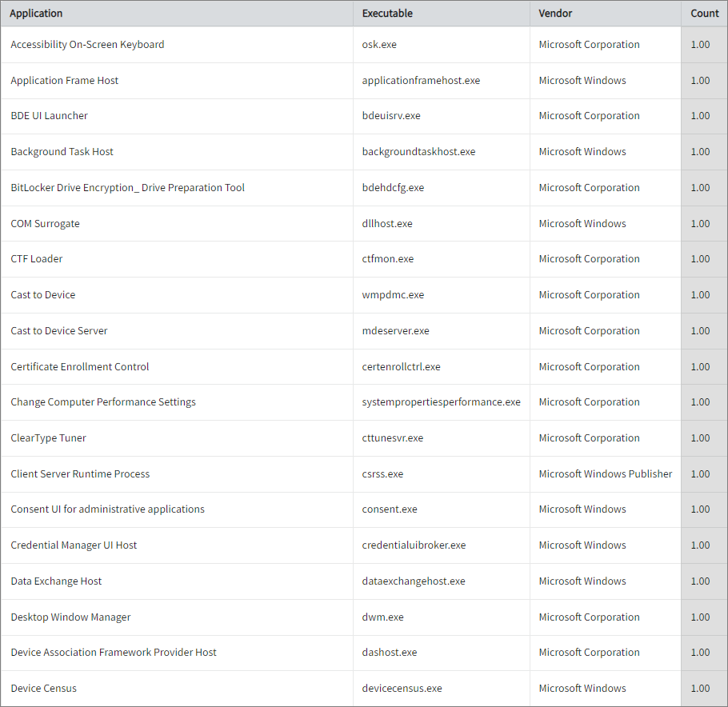
Task: Open the Background Task Host entry
Action: 63,151
